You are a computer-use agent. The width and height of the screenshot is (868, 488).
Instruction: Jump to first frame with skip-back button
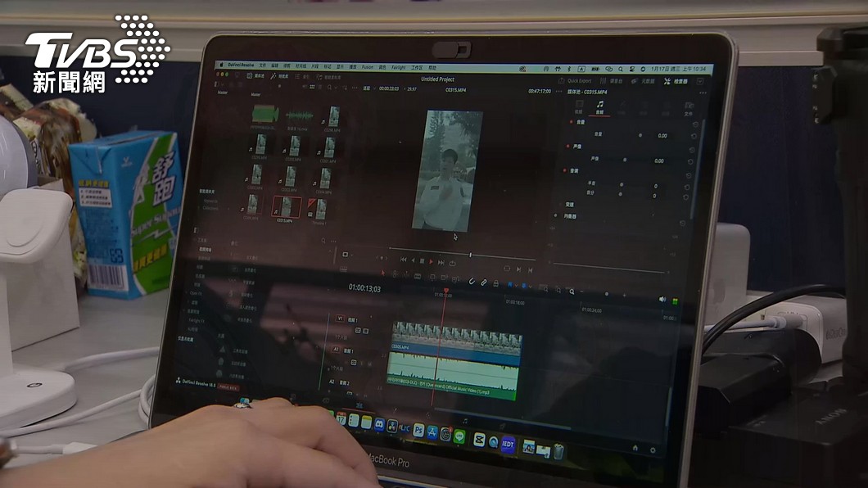coord(404,260)
